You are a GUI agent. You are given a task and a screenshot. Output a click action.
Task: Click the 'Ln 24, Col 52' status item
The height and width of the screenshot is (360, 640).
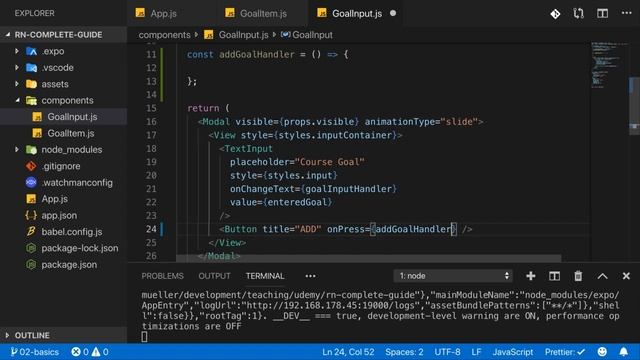(x=348, y=352)
